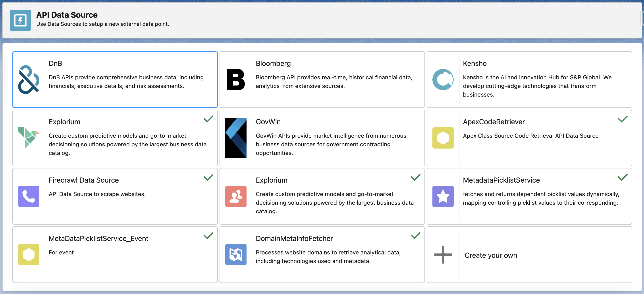Viewport: 644px width, 294px height.
Task: Click the Firecrawl purple phone icon
Action: point(29,196)
